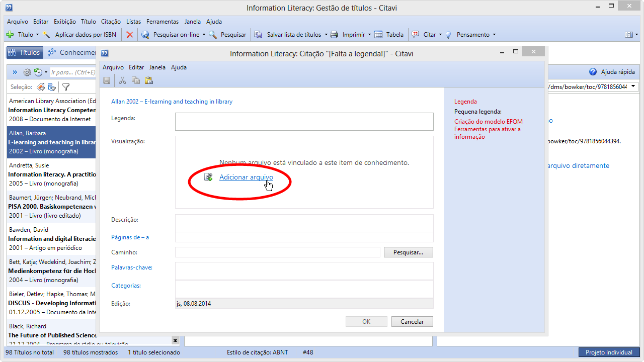Viewport: 644px width, 362px height.
Task: Click the Ir para search field
Action: 73,72
